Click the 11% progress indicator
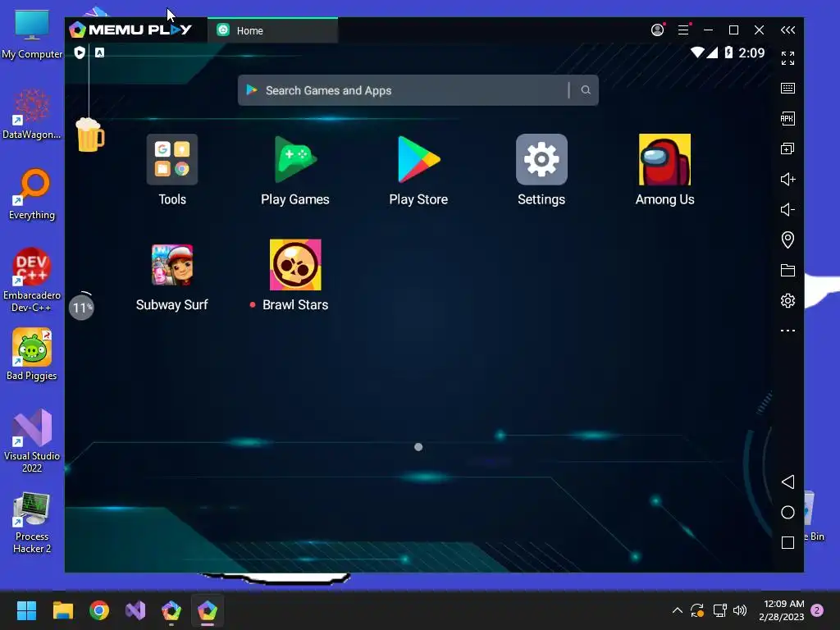The height and width of the screenshot is (630, 840). click(x=81, y=307)
